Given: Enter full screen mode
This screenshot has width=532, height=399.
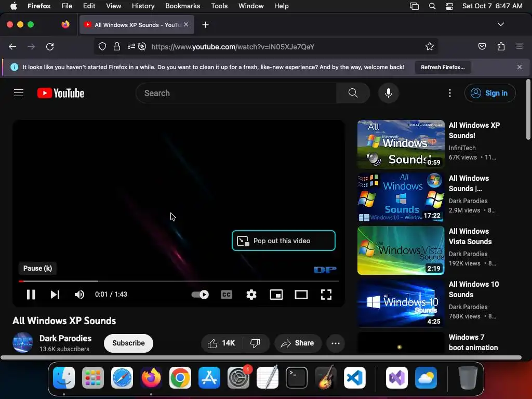Looking at the screenshot, I should pos(326,295).
